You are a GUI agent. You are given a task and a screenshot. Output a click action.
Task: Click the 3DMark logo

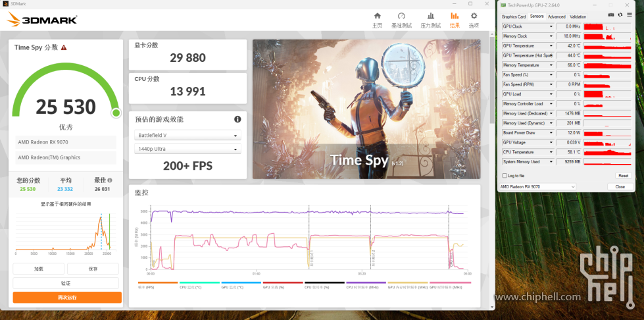[42, 19]
